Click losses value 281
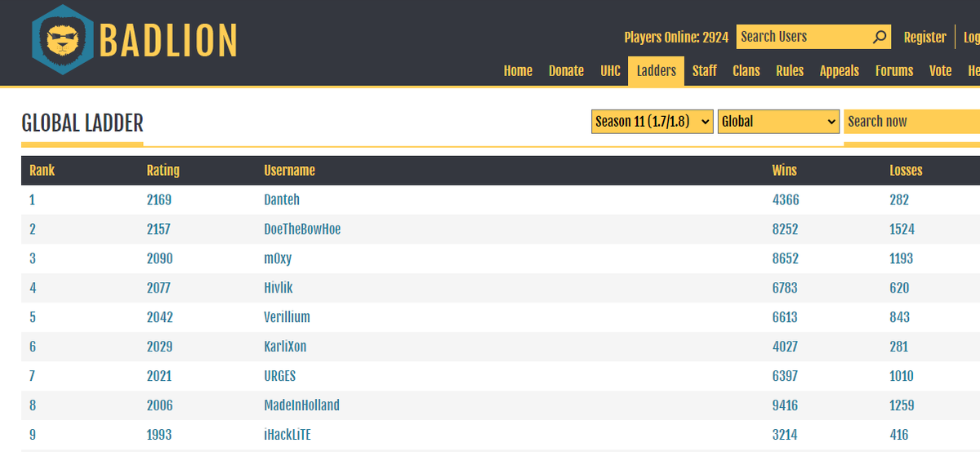Viewport: 980px width, 452px height. 899,347
